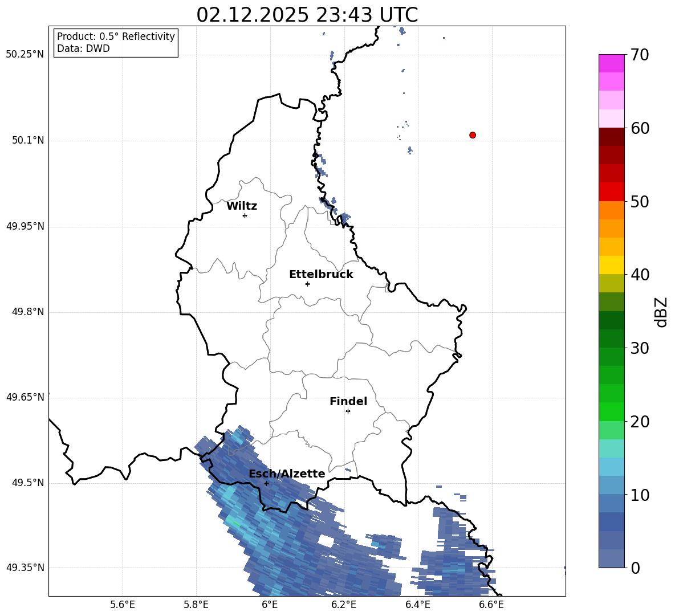The height and width of the screenshot is (616, 675).
Task: Click the colorbar's 60 tick label
Action: coord(640,128)
